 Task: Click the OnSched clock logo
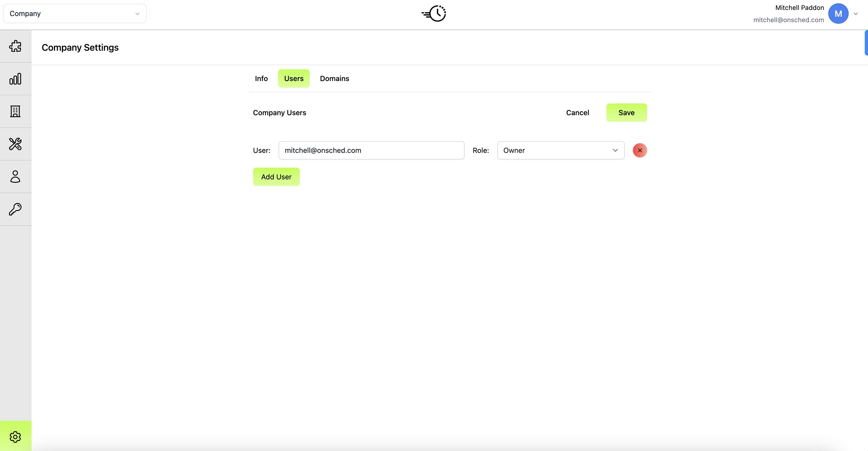coord(434,14)
